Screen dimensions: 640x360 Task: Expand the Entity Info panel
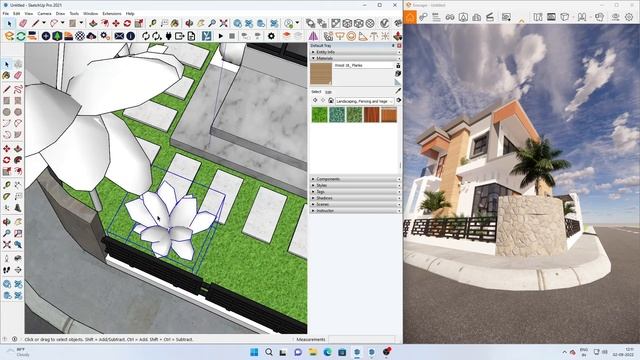[x=355, y=52]
